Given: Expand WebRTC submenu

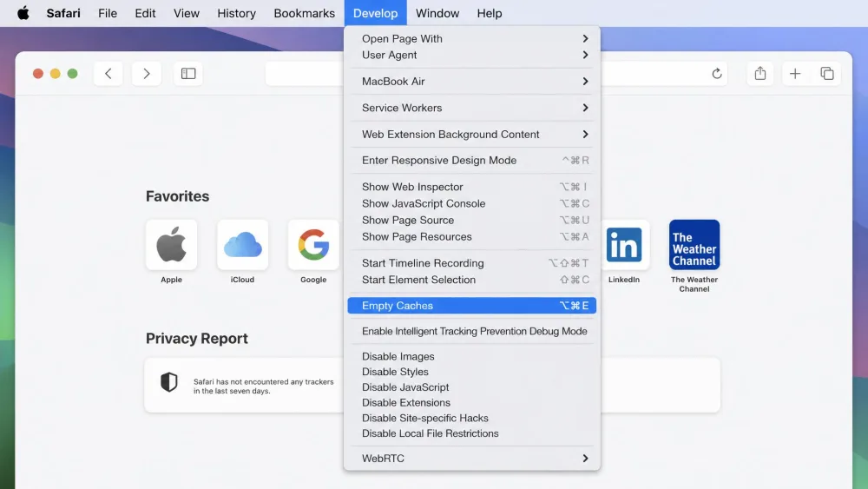Looking at the screenshot, I should [x=471, y=459].
